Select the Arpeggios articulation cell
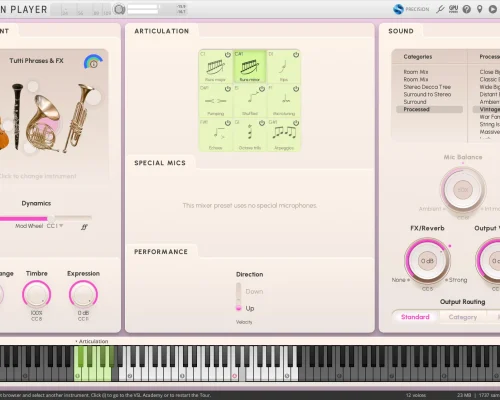 tap(284, 135)
